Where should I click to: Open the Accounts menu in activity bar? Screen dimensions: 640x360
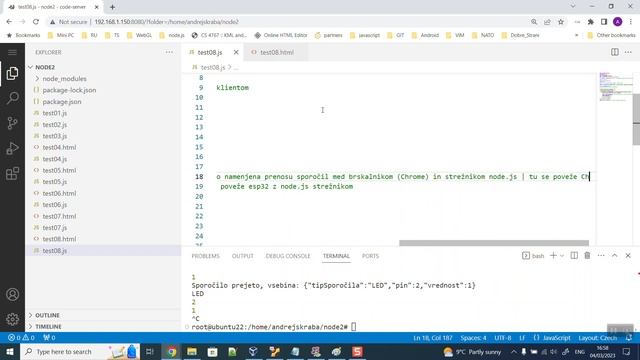[12, 294]
